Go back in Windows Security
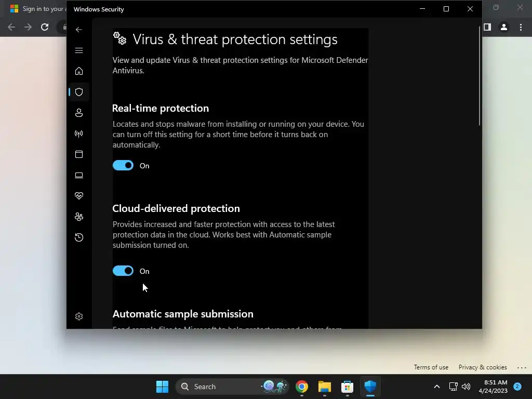This screenshot has width=532, height=399. tap(79, 30)
